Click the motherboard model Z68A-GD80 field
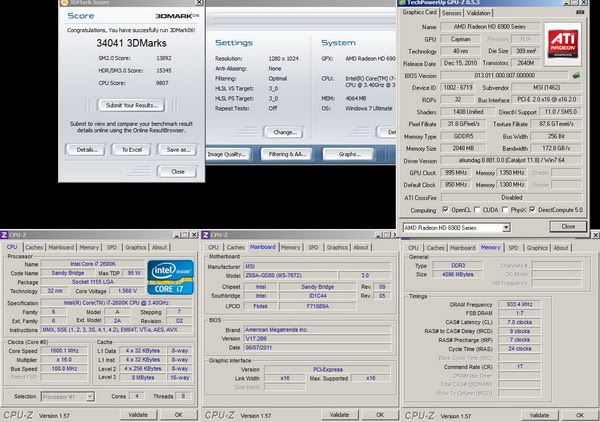 pyautogui.click(x=290, y=275)
